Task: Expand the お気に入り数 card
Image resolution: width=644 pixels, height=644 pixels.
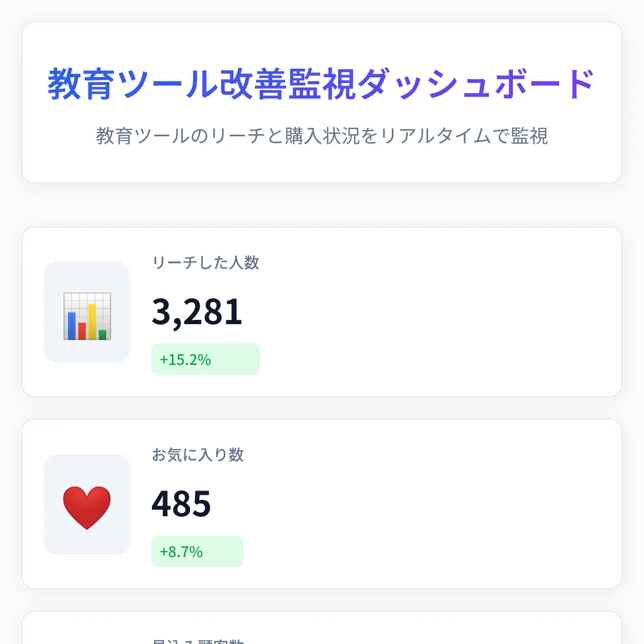Action: tap(322, 503)
